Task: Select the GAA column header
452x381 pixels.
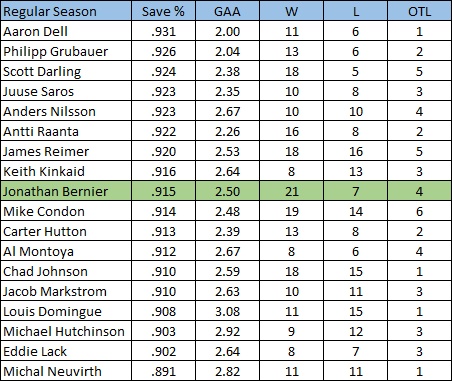Action: [227, 11]
